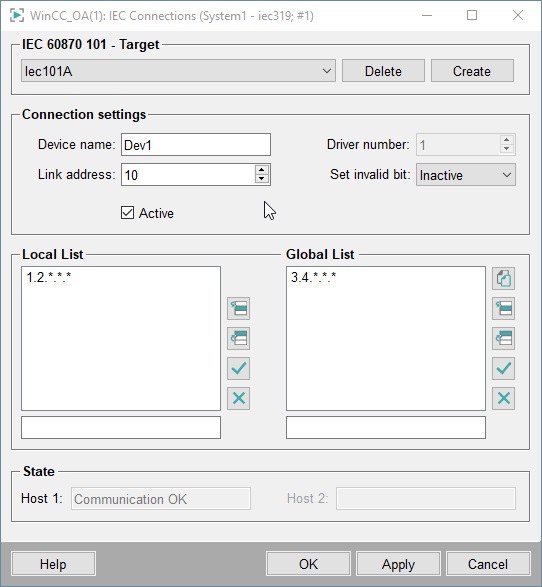Click the Delete target button

[x=383, y=71]
